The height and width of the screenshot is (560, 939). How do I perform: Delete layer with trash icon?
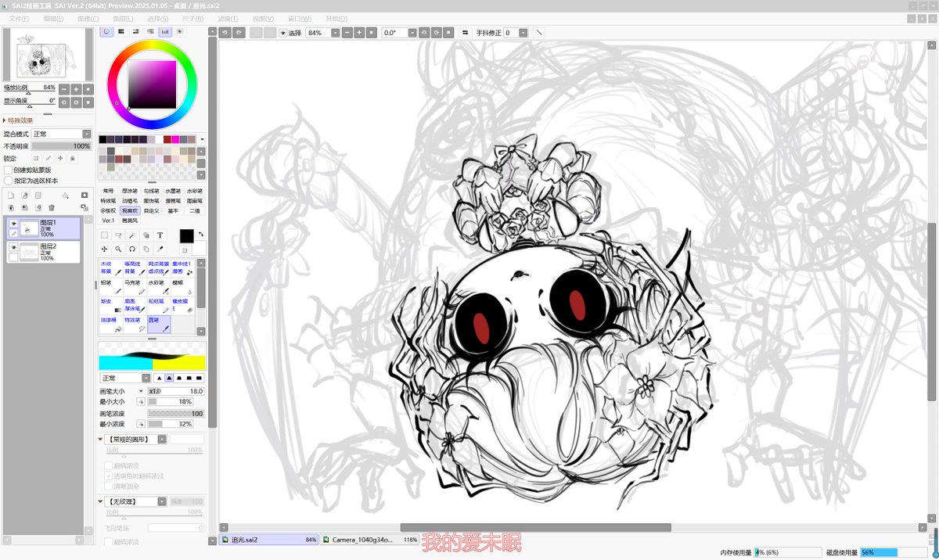click(52, 207)
